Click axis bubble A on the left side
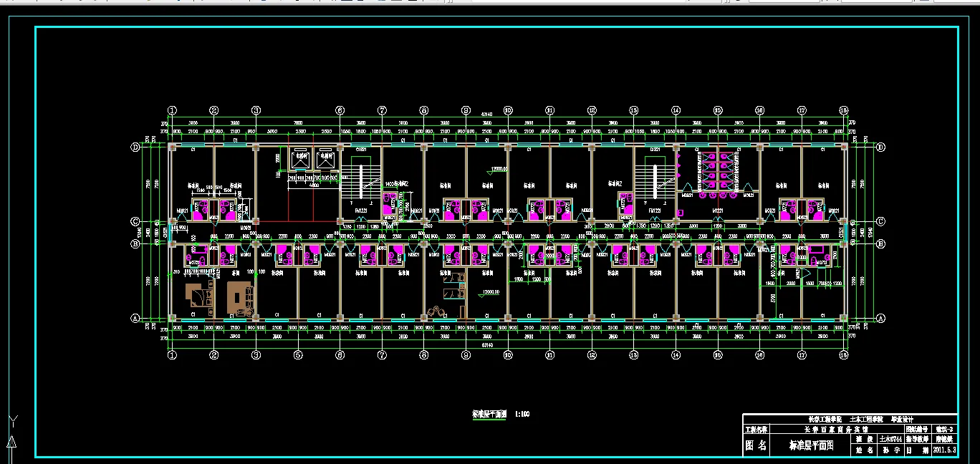This screenshot has width=980, height=464. tap(134, 318)
